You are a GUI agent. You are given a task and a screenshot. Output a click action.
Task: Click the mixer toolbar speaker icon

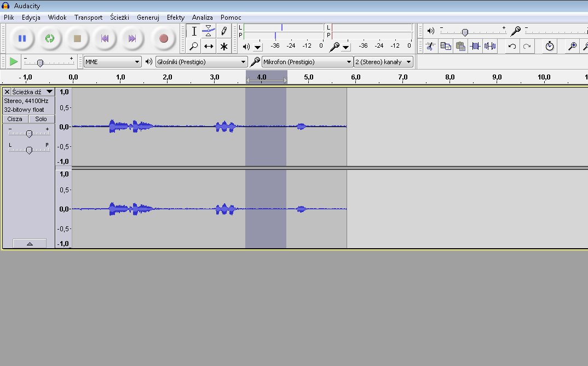(430, 31)
